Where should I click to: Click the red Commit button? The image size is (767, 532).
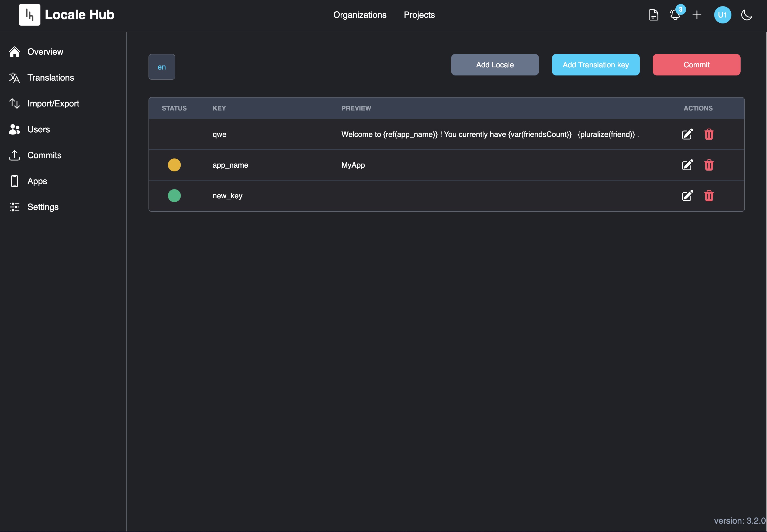(x=696, y=65)
